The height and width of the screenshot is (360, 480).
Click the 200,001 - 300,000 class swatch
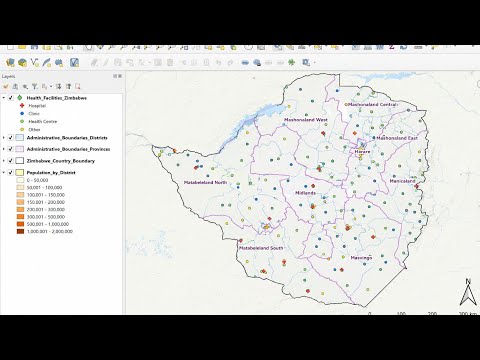[20, 210]
